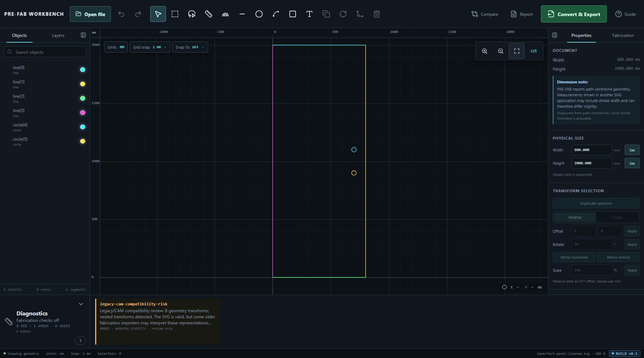Choose the text tool
Screen dimensions: 644x358
point(309,14)
